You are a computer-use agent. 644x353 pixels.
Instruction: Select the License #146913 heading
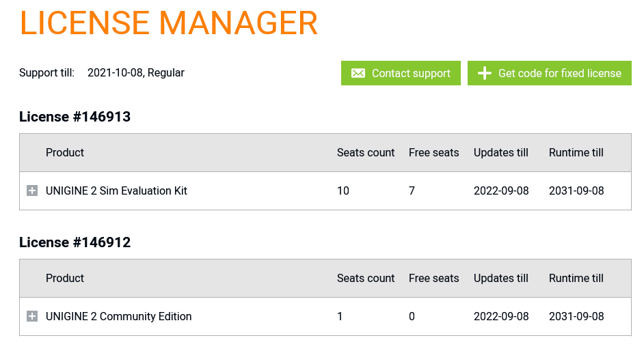[x=75, y=117]
